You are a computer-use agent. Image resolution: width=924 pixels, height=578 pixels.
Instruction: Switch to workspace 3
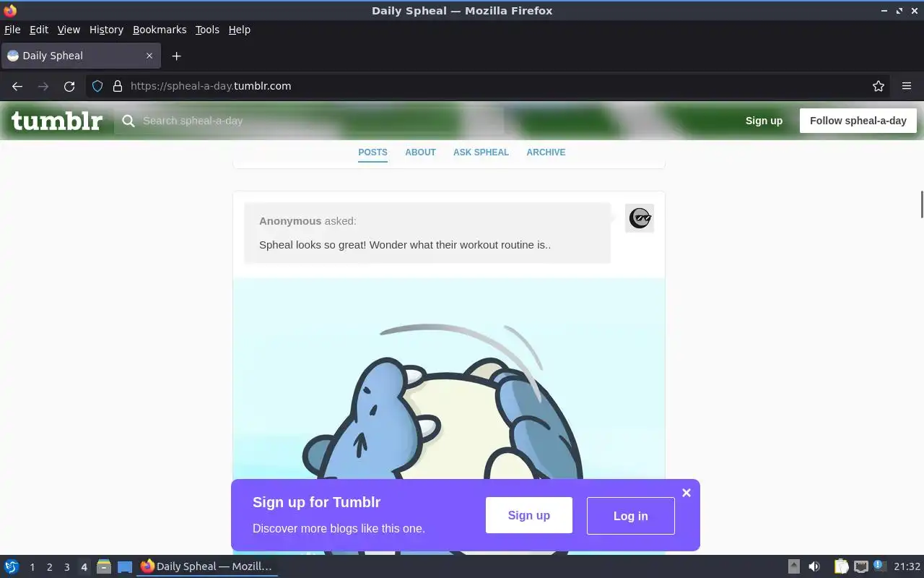(x=66, y=567)
